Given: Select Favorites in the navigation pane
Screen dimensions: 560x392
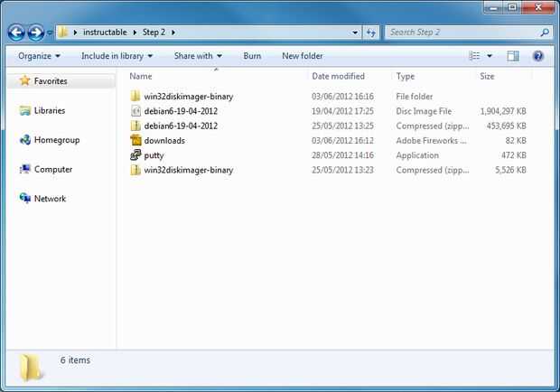Looking at the screenshot, I should (51, 81).
